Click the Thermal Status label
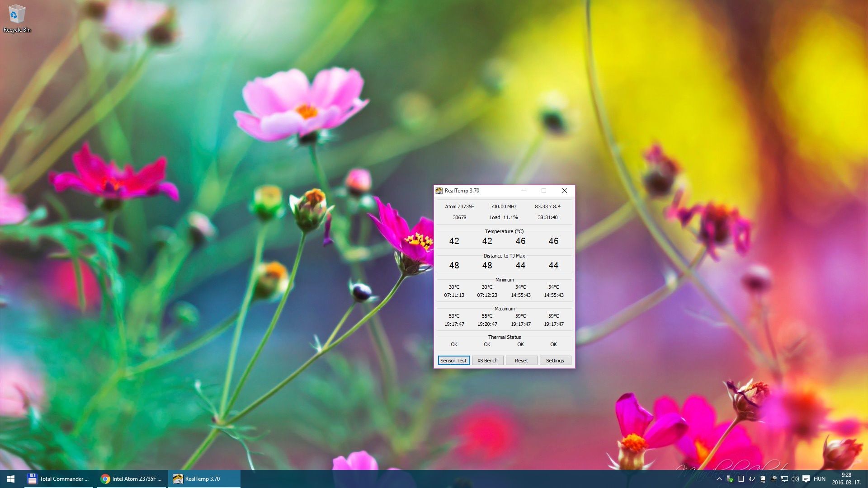Viewport: 868px width, 488px height. [505, 337]
